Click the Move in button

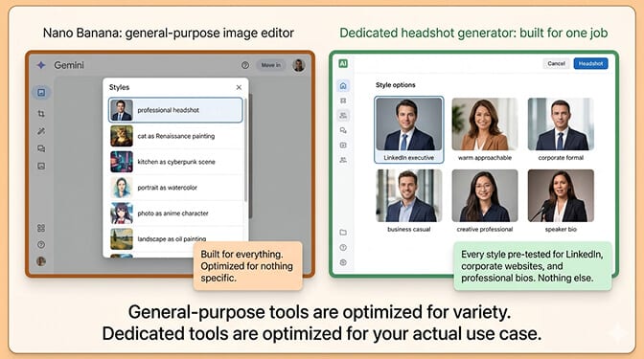coord(270,65)
